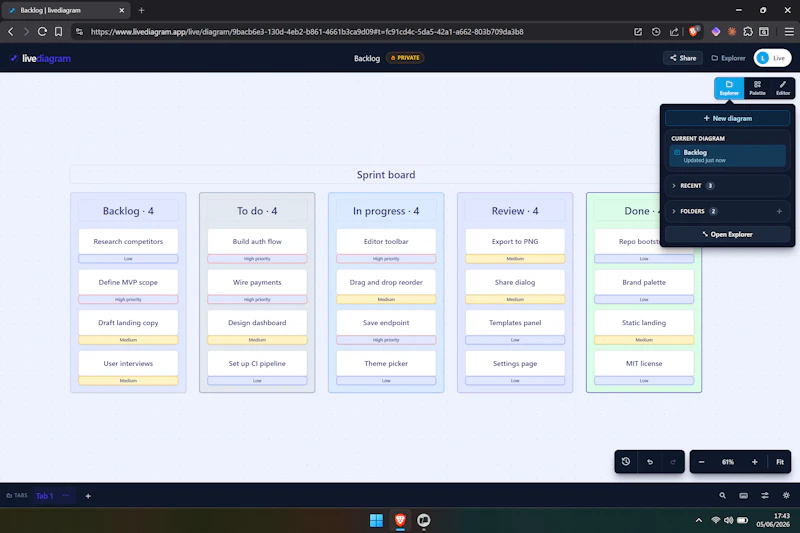Open page in external app icon
The height and width of the screenshot is (533, 800).
[x=638, y=32]
